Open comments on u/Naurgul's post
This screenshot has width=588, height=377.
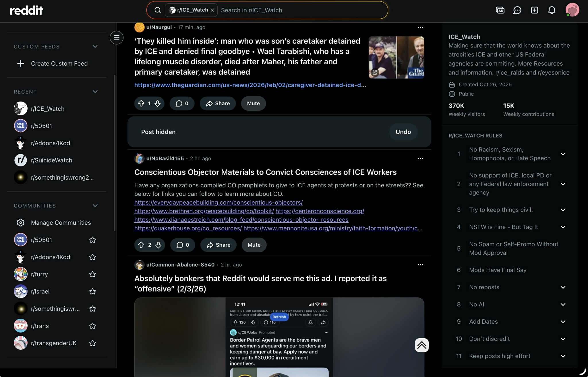coord(182,104)
